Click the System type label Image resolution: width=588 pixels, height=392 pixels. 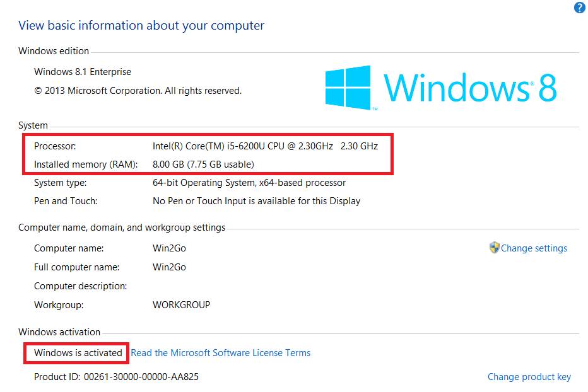(61, 183)
